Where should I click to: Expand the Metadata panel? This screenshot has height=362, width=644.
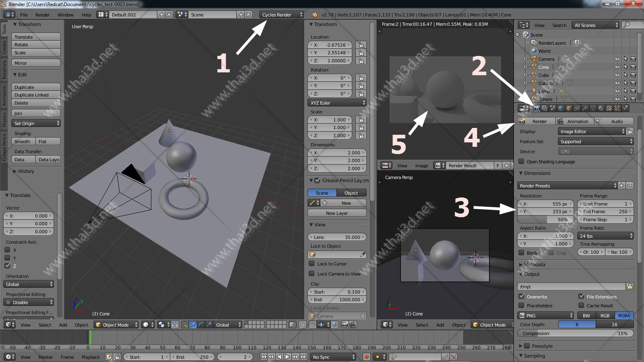535,265
